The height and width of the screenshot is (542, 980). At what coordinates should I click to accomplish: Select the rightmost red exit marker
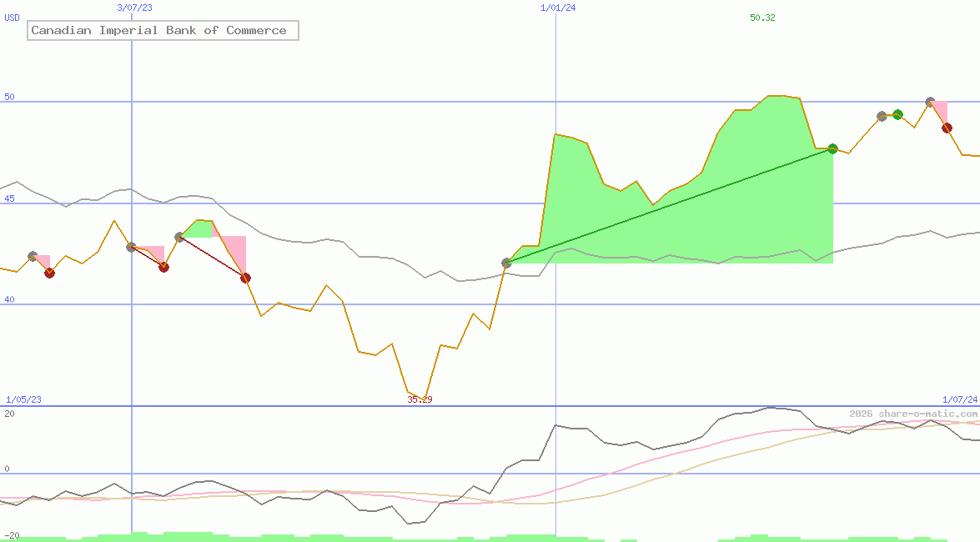(947, 128)
